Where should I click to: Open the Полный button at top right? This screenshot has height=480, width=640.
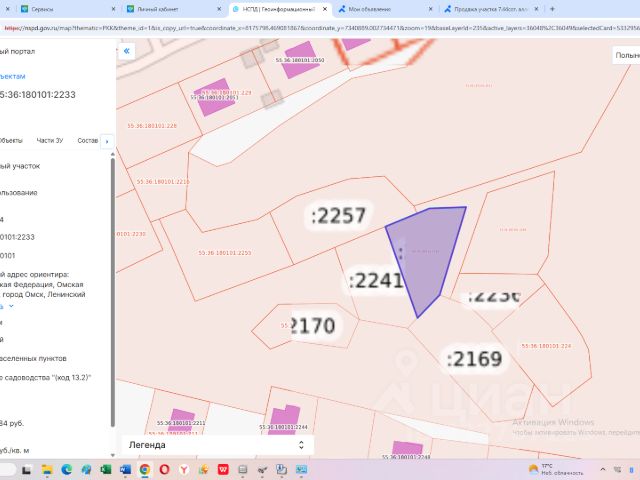tap(627, 55)
